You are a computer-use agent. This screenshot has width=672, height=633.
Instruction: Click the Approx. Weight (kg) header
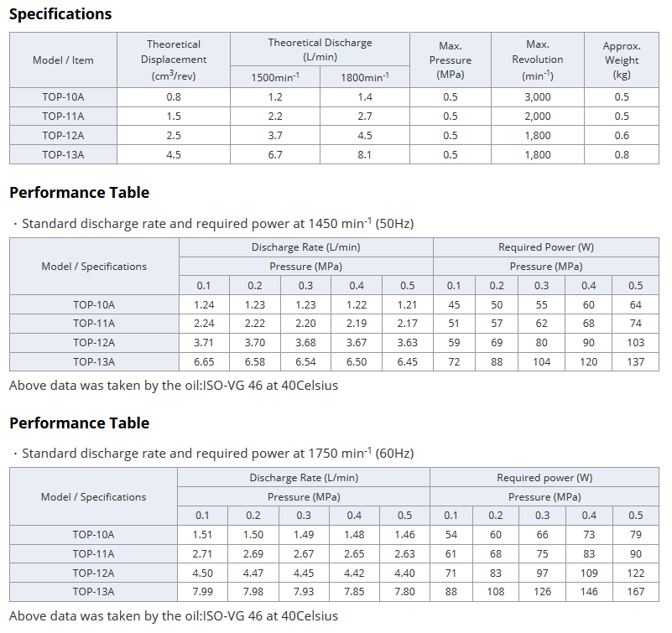pos(622,60)
